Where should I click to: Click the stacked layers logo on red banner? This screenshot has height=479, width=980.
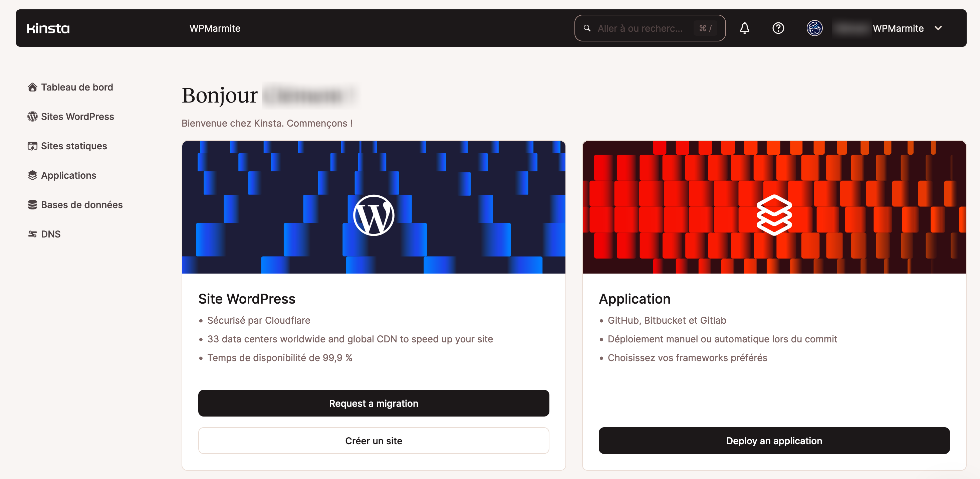point(774,215)
